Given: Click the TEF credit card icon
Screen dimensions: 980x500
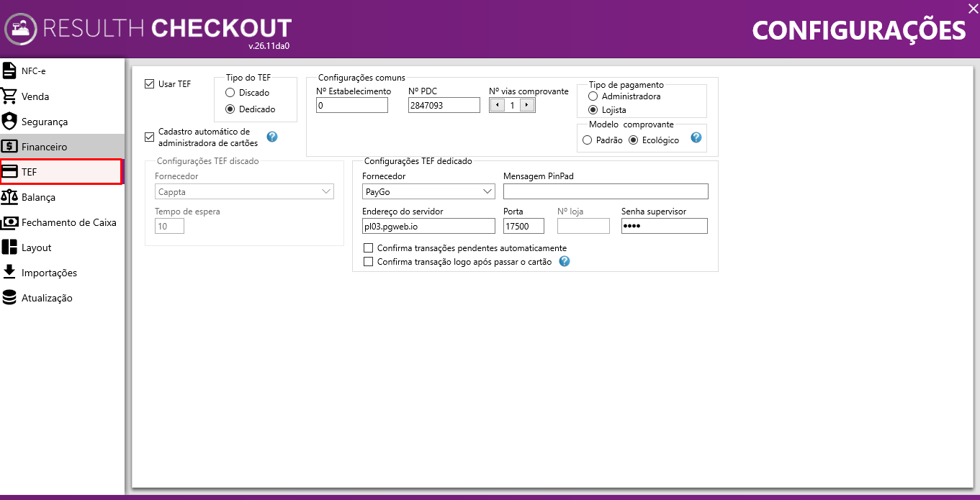Looking at the screenshot, I should click(x=9, y=172).
